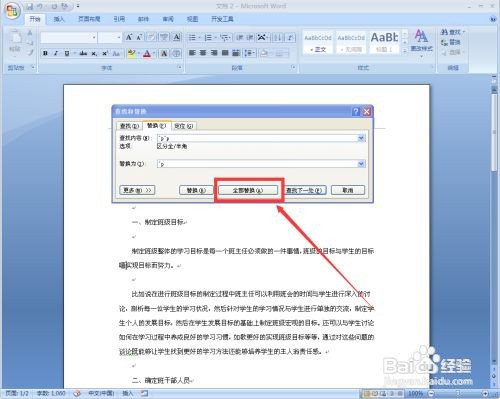This screenshot has width=500, height=399.
Task: Click the red font color A icon
Action: coord(147,53)
